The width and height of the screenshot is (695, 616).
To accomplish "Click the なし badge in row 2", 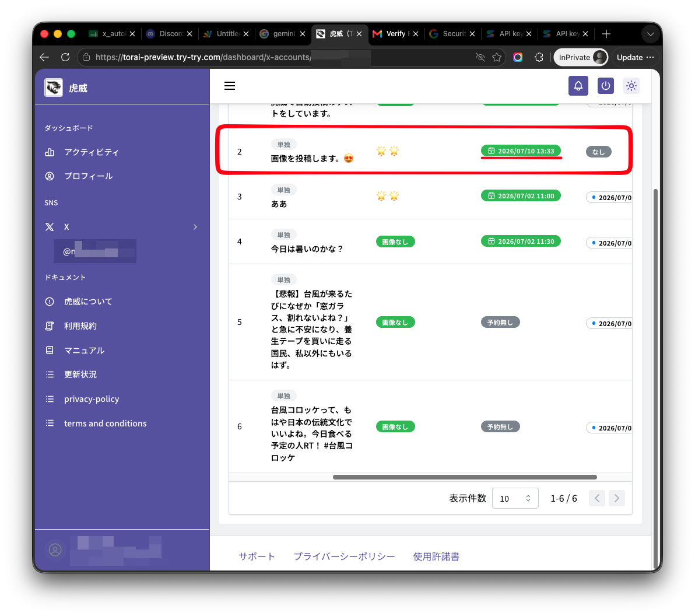I will point(598,152).
